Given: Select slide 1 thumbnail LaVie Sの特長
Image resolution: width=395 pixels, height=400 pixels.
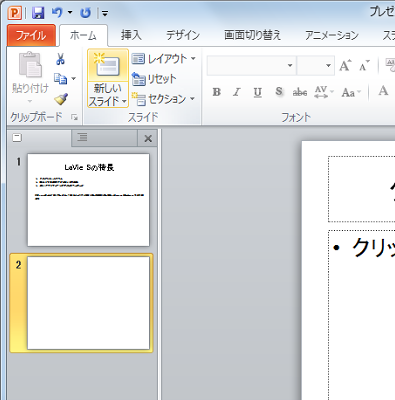Looking at the screenshot, I should (88, 200).
